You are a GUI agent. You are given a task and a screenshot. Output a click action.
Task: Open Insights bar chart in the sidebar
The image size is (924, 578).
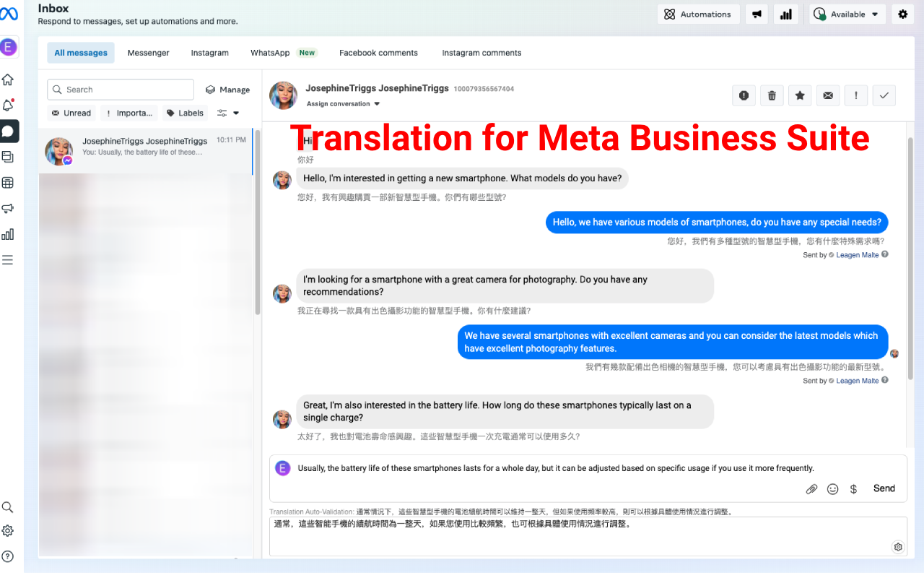tap(8, 234)
